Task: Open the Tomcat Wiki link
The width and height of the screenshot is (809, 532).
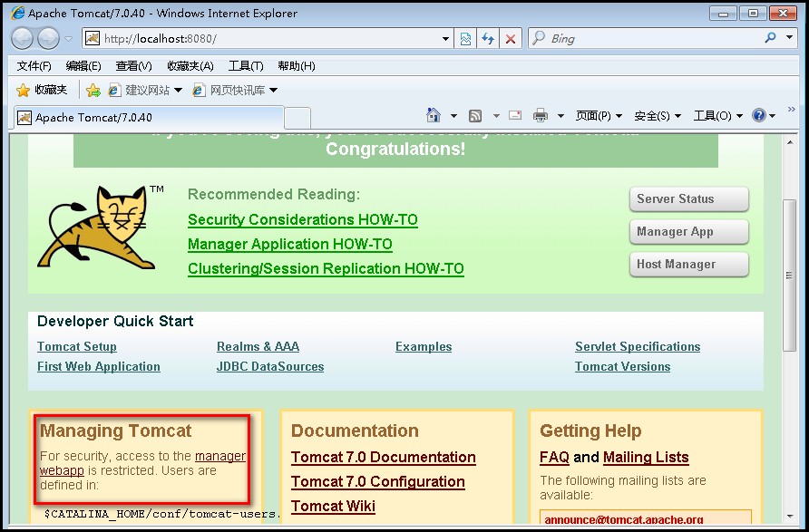Action: point(333,507)
